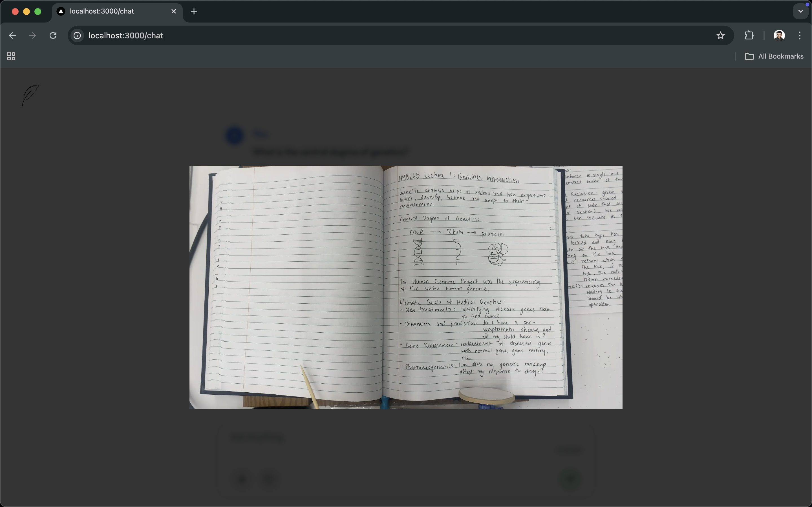This screenshot has width=812, height=507.
Task: Enter fullscreen with the green button
Action: point(38,11)
